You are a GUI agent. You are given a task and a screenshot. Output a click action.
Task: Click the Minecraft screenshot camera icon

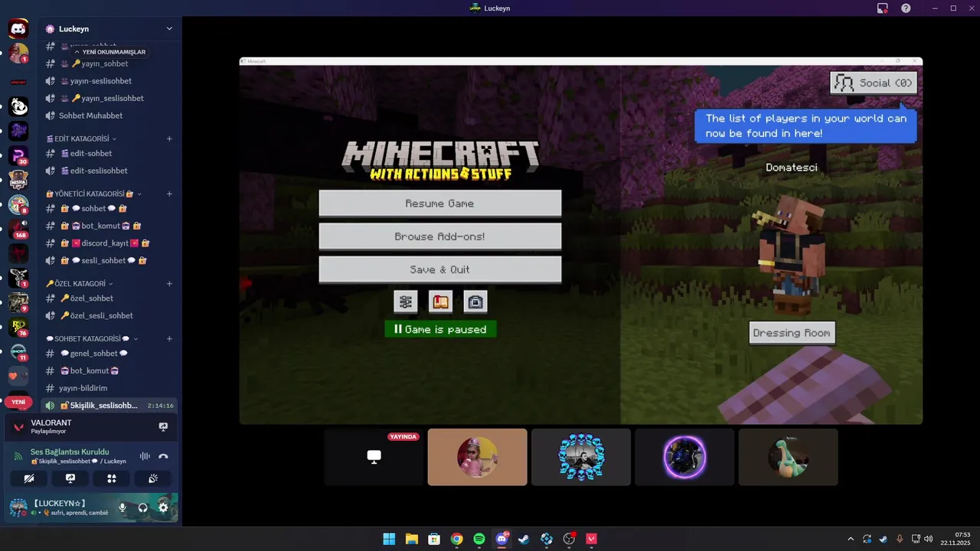475,302
